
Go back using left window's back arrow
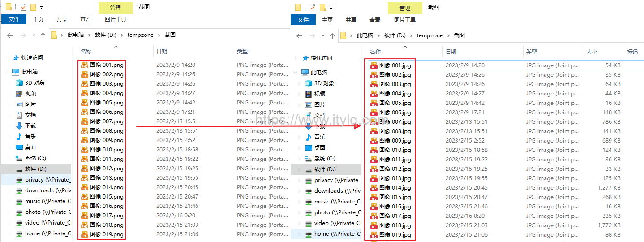click(x=10, y=35)
